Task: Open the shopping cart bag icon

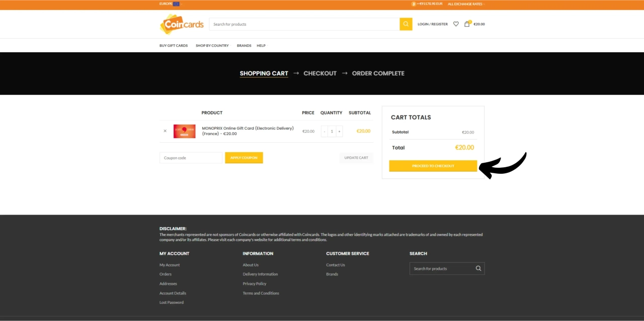Action: click(467, 24)
